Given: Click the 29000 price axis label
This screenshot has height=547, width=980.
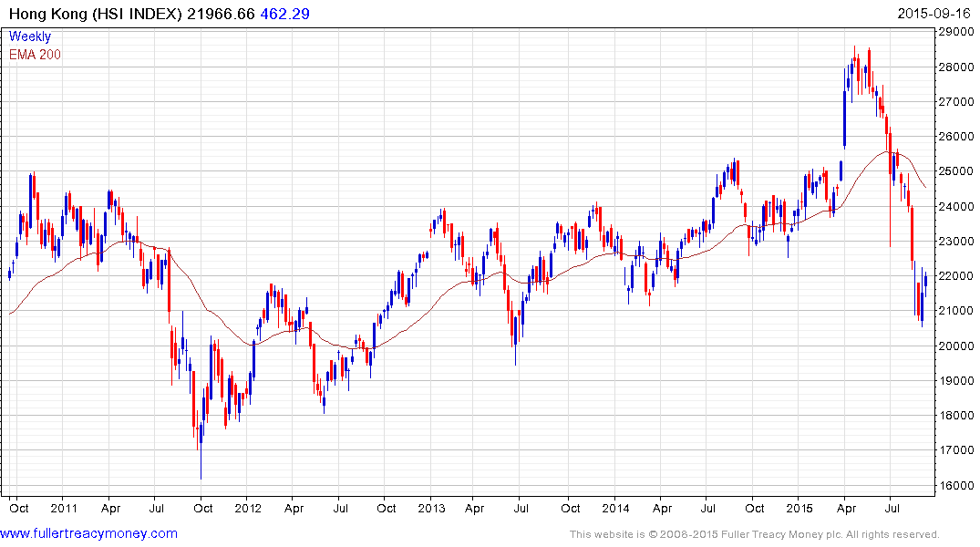Looking at the screenshot, I should click(x=955, y=32).
